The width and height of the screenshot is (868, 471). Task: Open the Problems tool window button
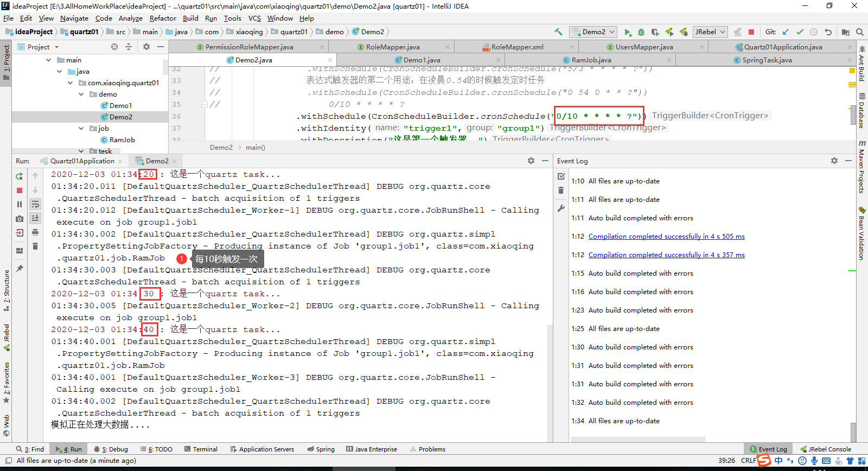tap(427, 449)
